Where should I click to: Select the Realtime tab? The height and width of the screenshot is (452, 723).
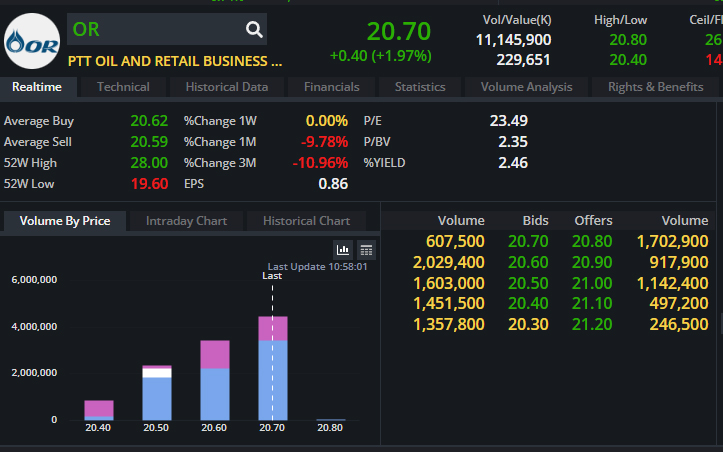click(37, 87)
